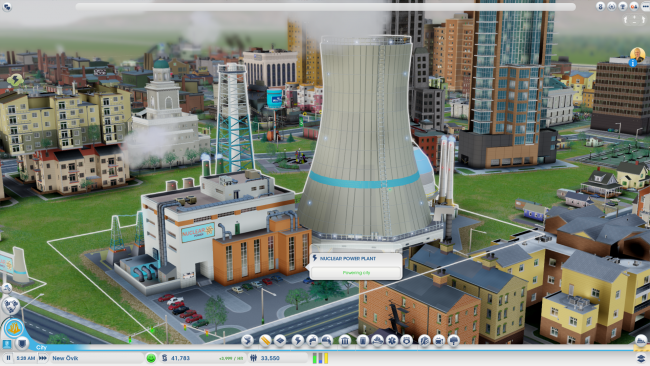Expand the three-dots options menu
Image resolution: width=650 pixels, height=366 pixels.
point(645,6)
